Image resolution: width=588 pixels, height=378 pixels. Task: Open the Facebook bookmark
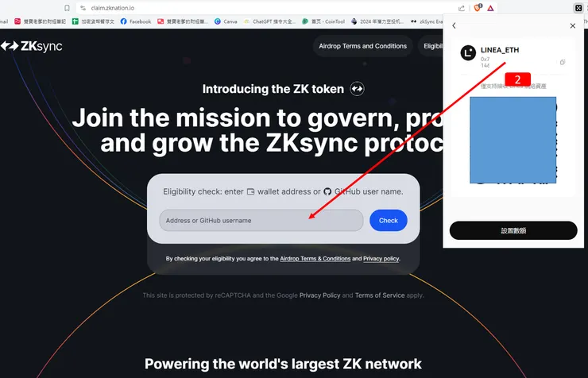coord(136,21)
